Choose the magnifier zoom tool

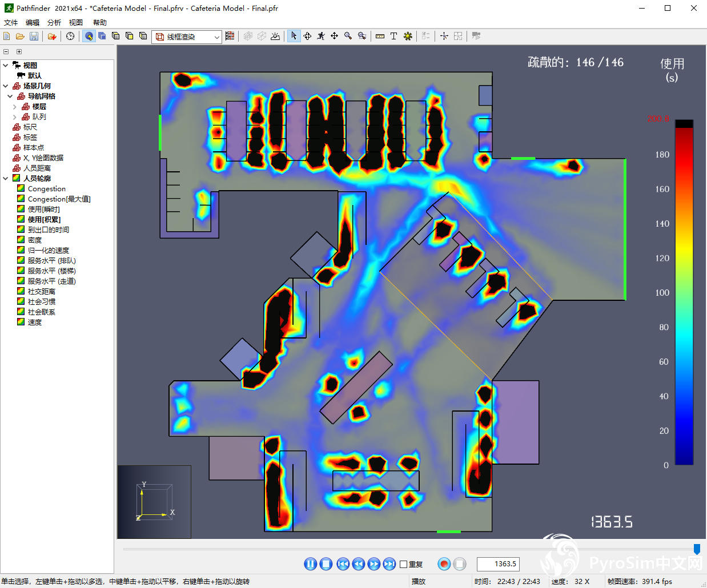click(348, 36)
